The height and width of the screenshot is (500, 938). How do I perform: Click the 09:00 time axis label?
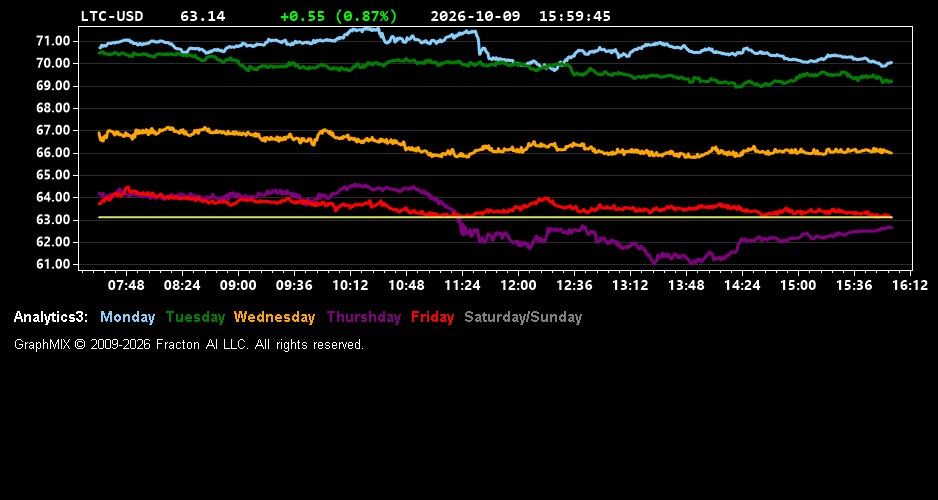click(238, 286)
